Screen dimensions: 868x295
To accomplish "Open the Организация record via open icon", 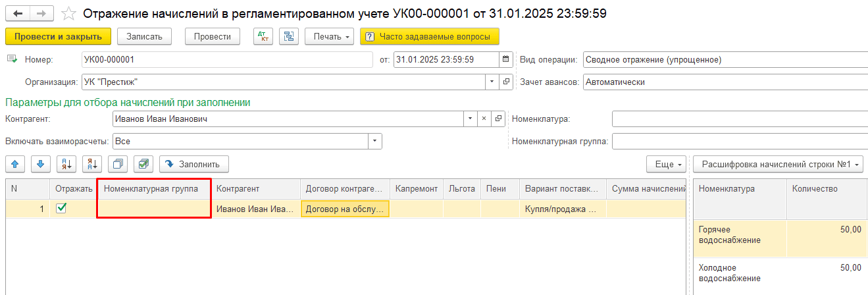I will pos(506,82).
